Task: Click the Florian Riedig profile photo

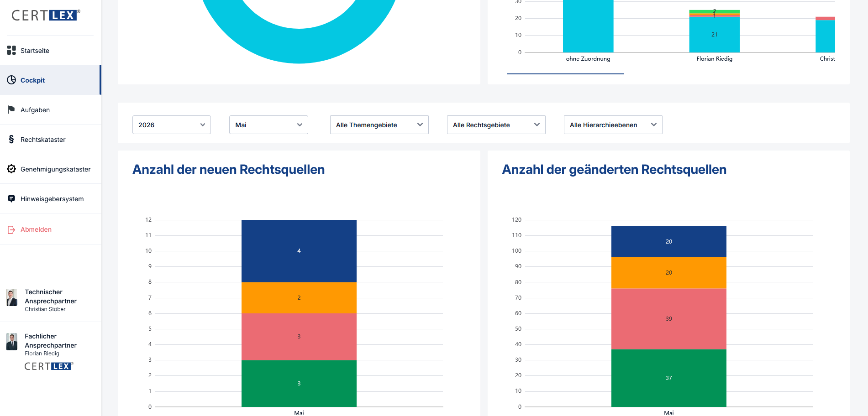Action: (12, 342)
